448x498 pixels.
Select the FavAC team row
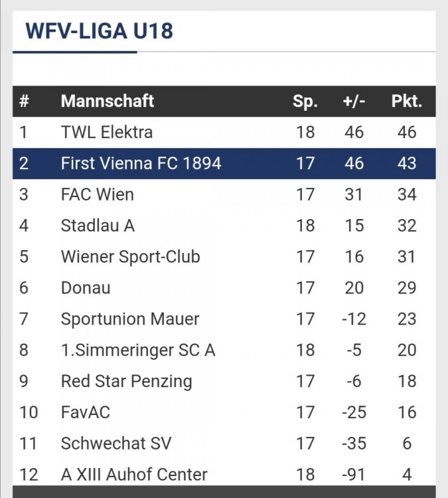pyautogui.click(x=224, y=412)
